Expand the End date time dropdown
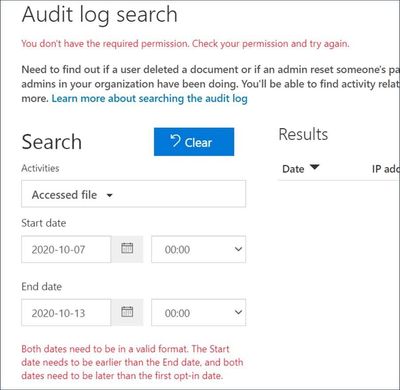 click(x=199, y=313)
